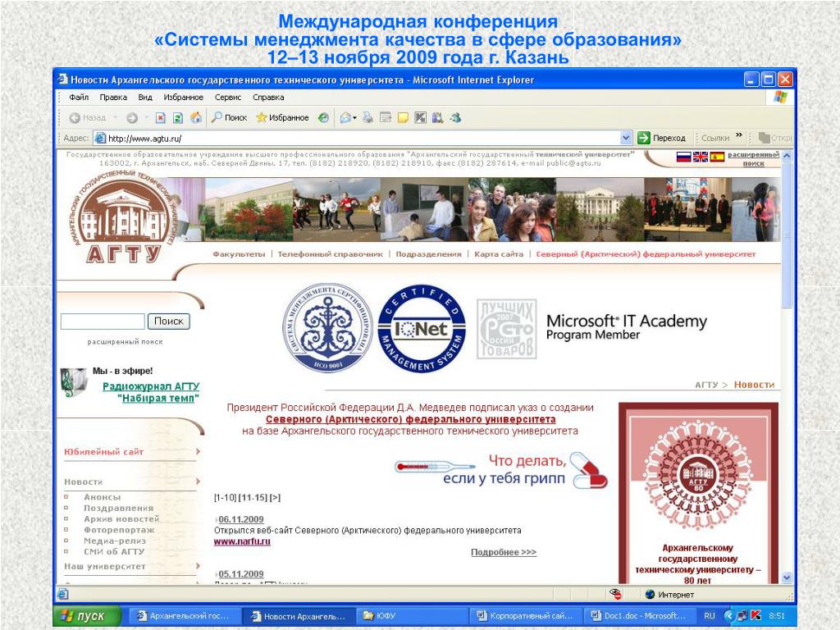Open the Факультеты link
840x630 pixels.
click(239, 254)
